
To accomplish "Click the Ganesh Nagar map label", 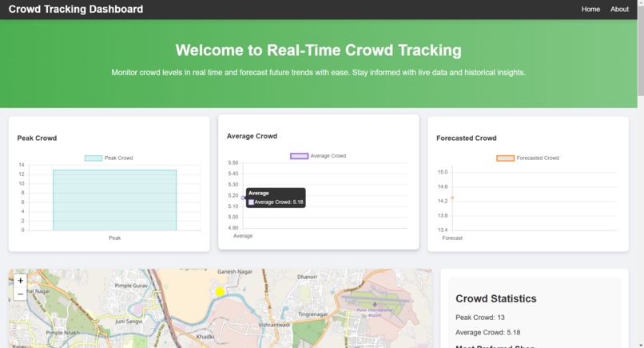I will point(235,271).
